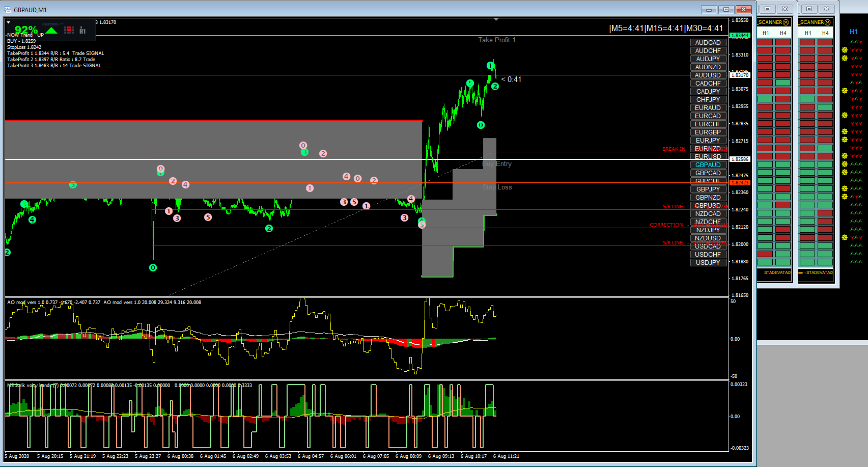The height and width of the screenshot is (467, 868).
Task: Open USDJPY from symbol list
Action: click(x=708, y=263)
